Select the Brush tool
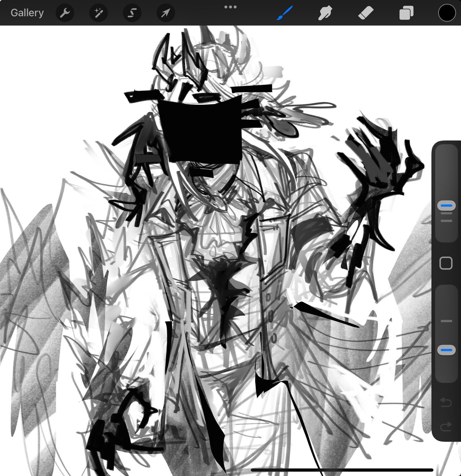 click(x=284, y=13)
